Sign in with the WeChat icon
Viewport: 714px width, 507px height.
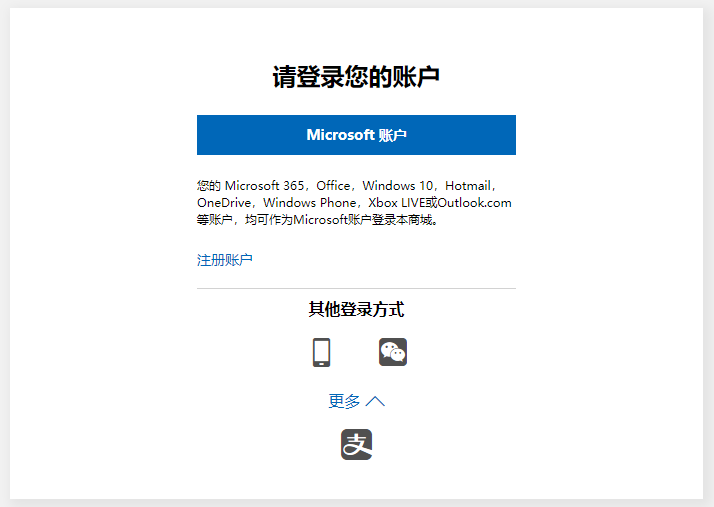click(x=392, y=352)
